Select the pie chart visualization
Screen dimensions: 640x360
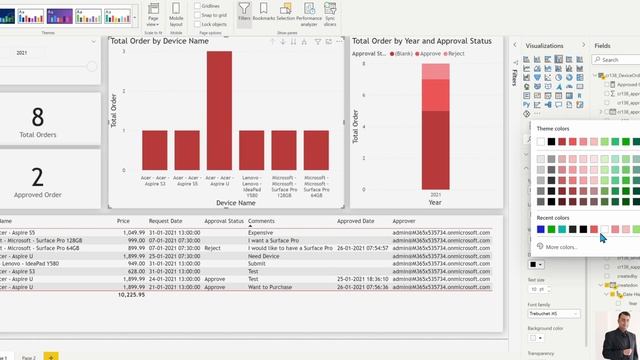[558, 78]
